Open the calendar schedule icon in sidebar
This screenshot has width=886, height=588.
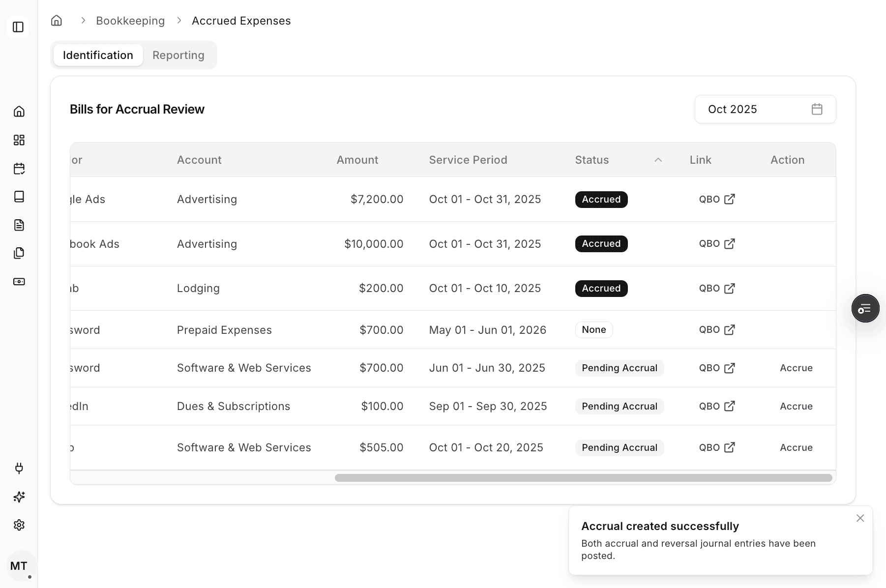click(x=19, y=168)
